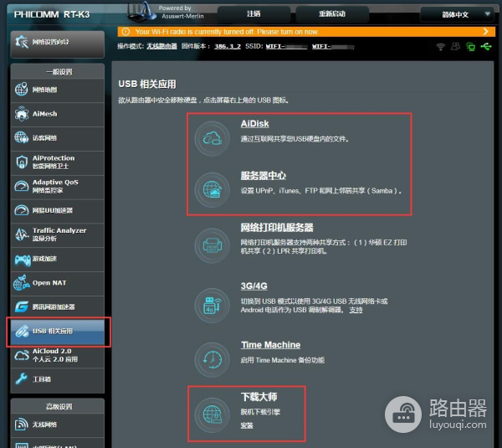The width and height of the screenshot is (502, 448).
Task: Click the AiCloud 2.0 cloud icon
Action: [x=22, y=355]
